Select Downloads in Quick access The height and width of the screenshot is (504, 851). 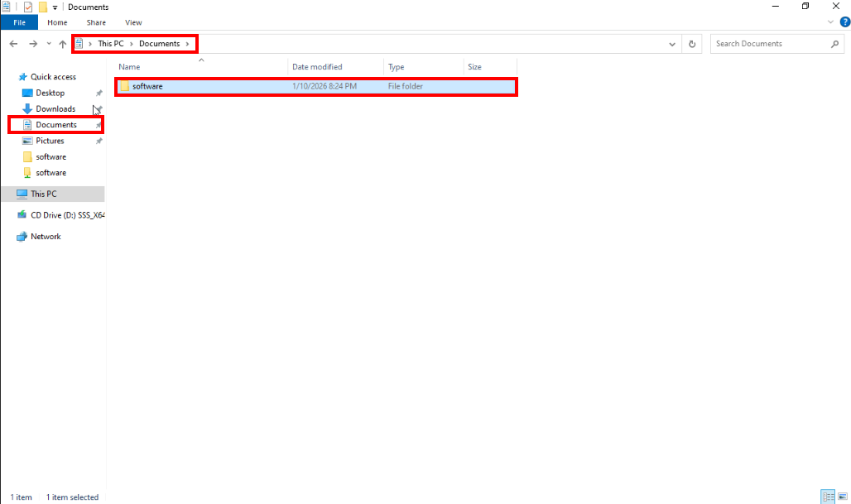pos(55,109)
